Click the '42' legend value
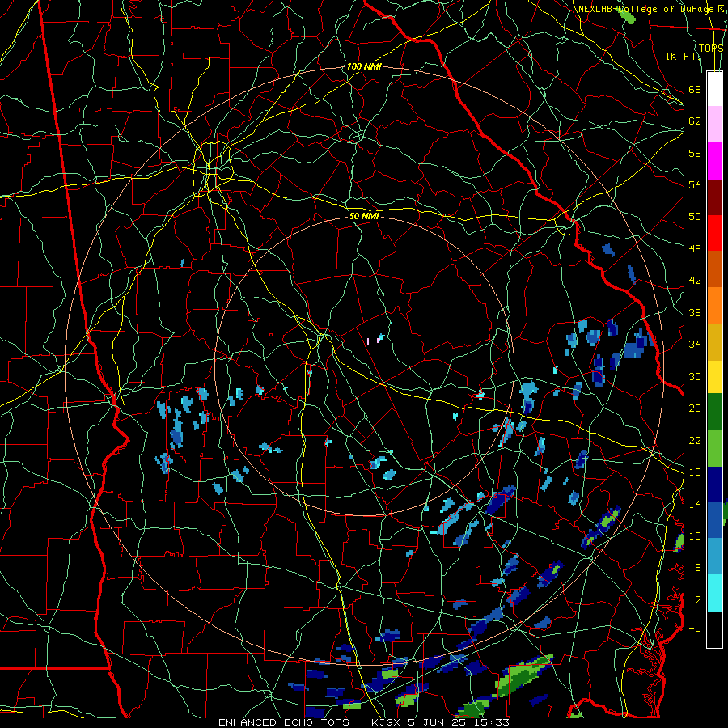Image resolution: width=728 pixels, height=728 pixels. coord(695,281)
